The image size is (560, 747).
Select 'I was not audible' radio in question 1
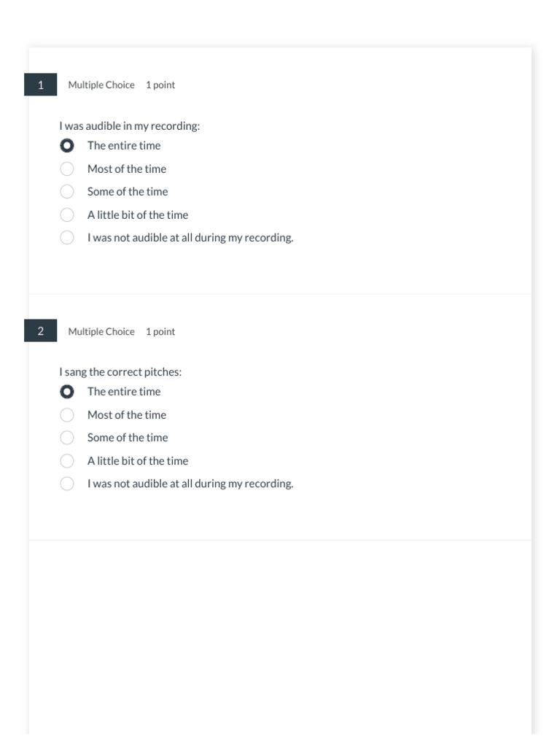click(x=67, y=238)
